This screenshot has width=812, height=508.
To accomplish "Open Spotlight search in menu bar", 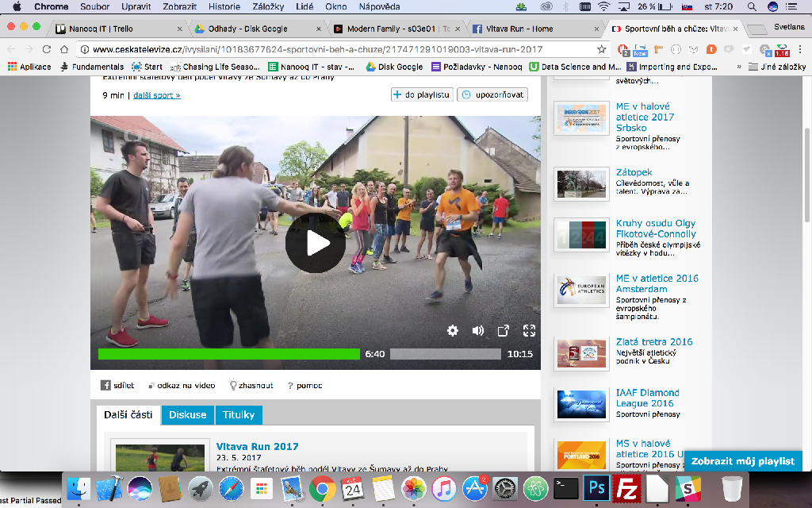I will pos(752,6).
